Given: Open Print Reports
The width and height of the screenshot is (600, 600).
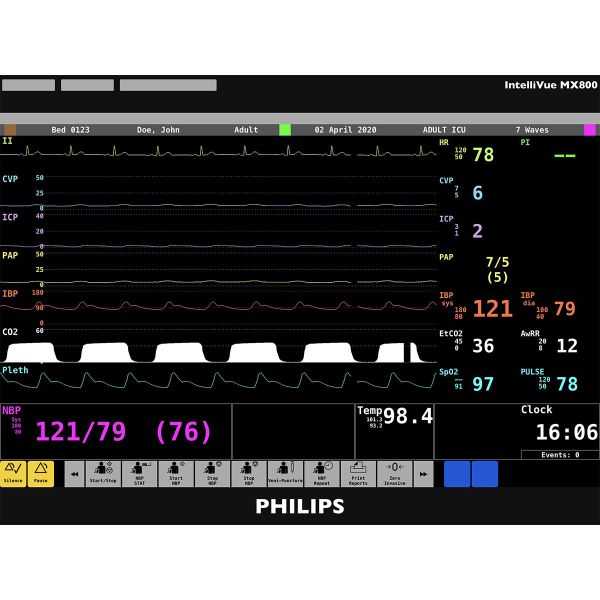Looking at the screenshot, I should click(x=358, y=473).
